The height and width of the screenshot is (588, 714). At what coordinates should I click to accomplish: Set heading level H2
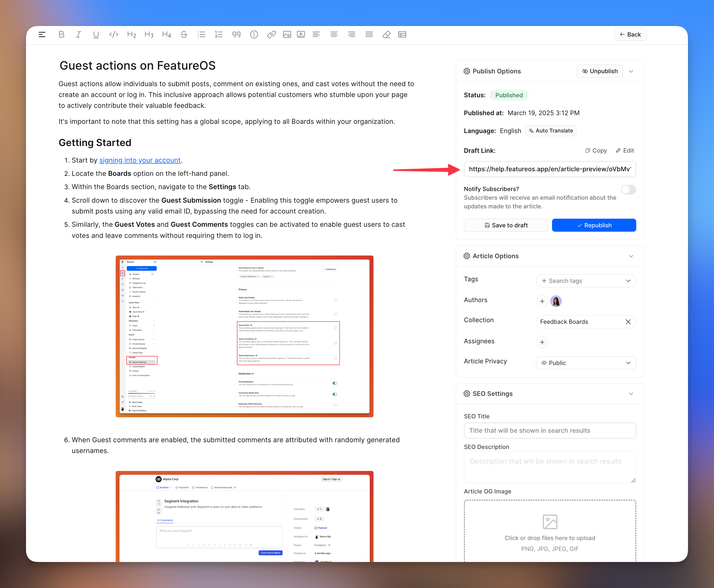(x=131, y=35)
